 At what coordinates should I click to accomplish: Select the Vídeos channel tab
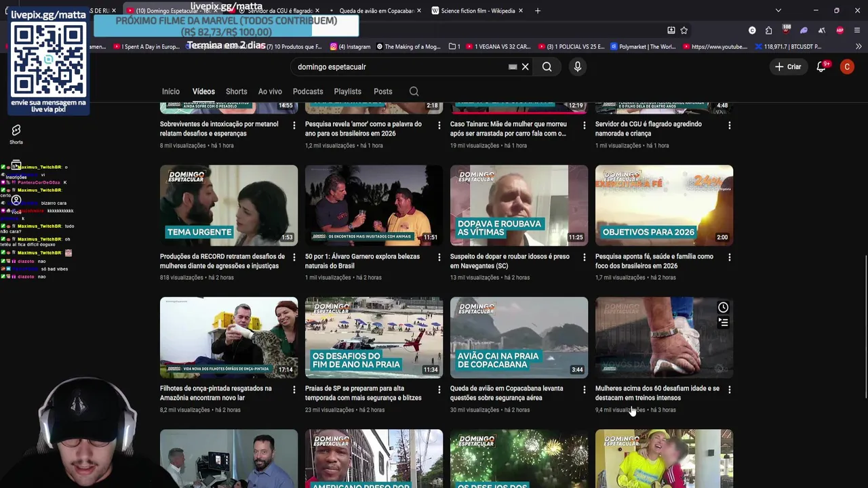coord(203,91)
